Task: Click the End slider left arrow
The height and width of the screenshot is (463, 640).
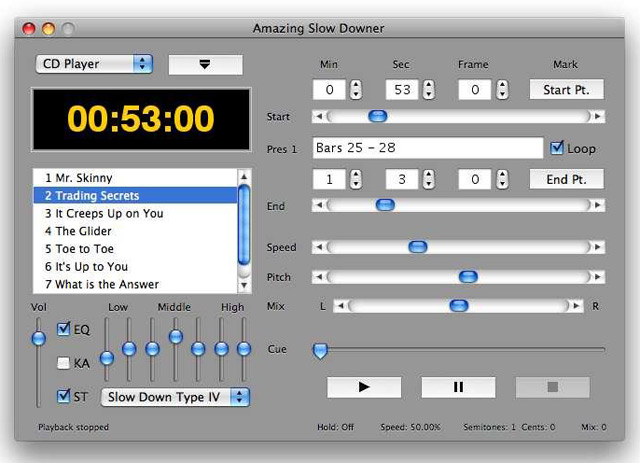Action: pos(319,205)
